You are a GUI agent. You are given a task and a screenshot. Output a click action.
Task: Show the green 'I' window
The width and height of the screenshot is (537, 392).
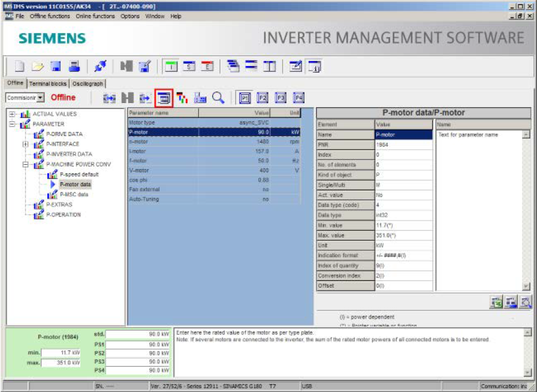point(171,66)
